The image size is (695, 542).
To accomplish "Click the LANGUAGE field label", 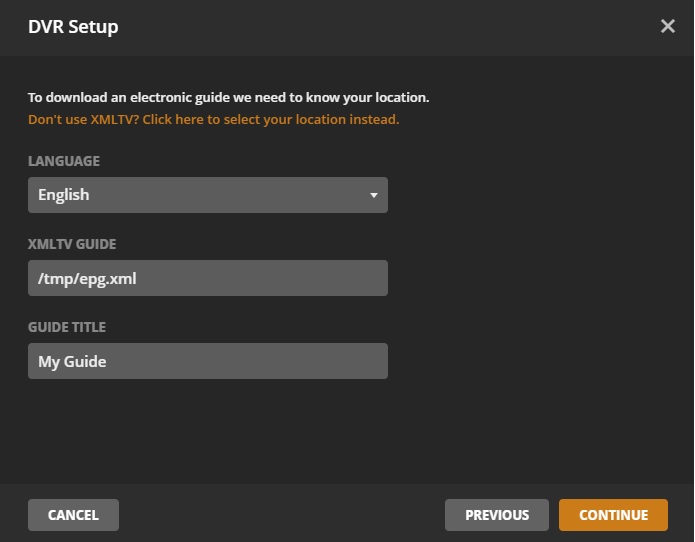I will [64, 161].
